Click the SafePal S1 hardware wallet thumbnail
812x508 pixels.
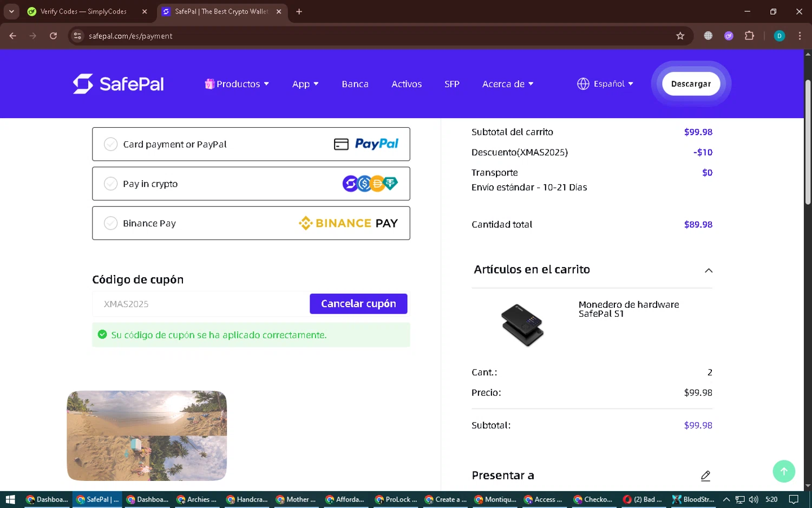tap(522, 325)
